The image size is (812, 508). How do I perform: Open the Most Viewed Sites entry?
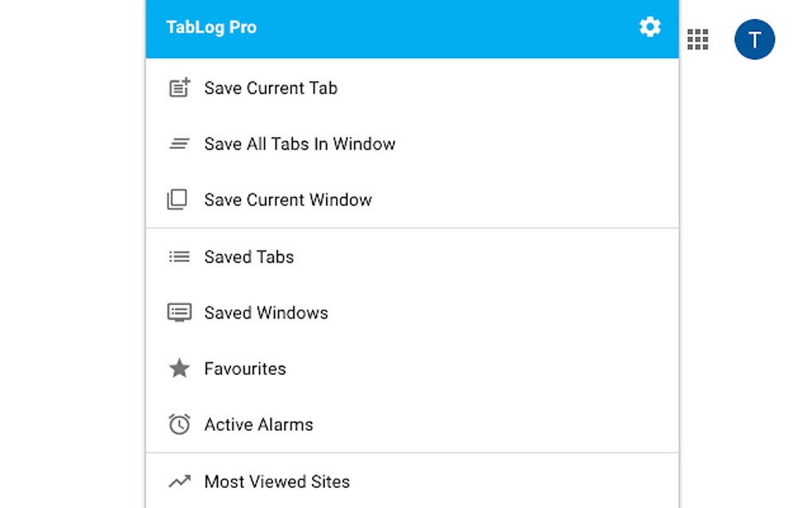pos(277,481)
